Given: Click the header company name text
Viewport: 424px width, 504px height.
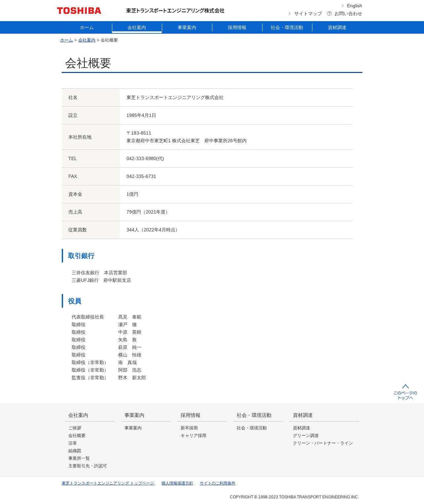Looking at the screenshot, I should 175,11.
